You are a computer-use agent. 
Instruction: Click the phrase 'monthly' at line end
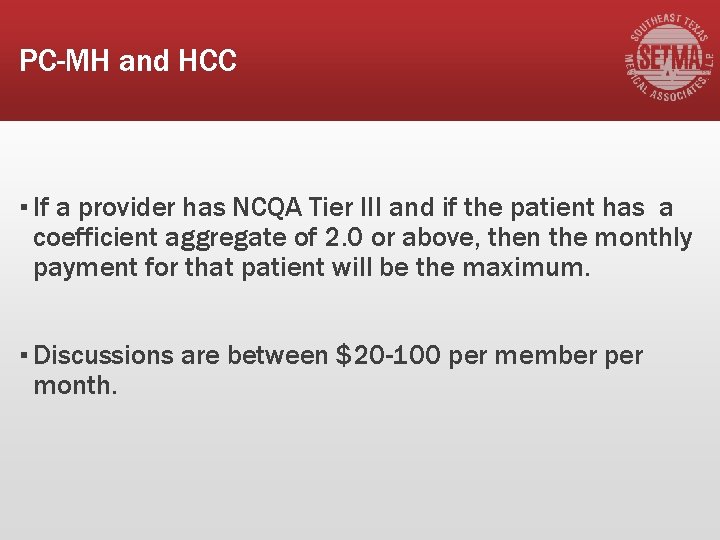(643, 238)
